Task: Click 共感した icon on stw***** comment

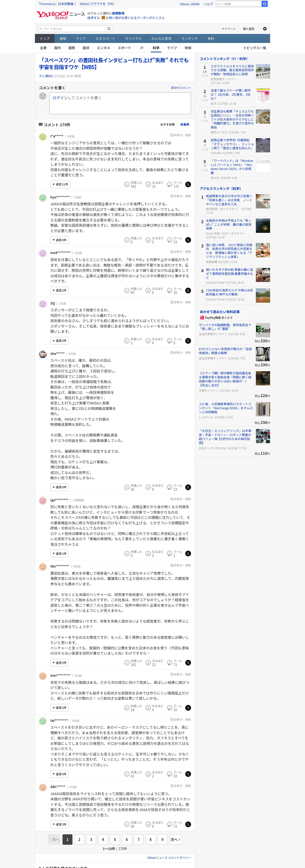Action: pos(127,487)
